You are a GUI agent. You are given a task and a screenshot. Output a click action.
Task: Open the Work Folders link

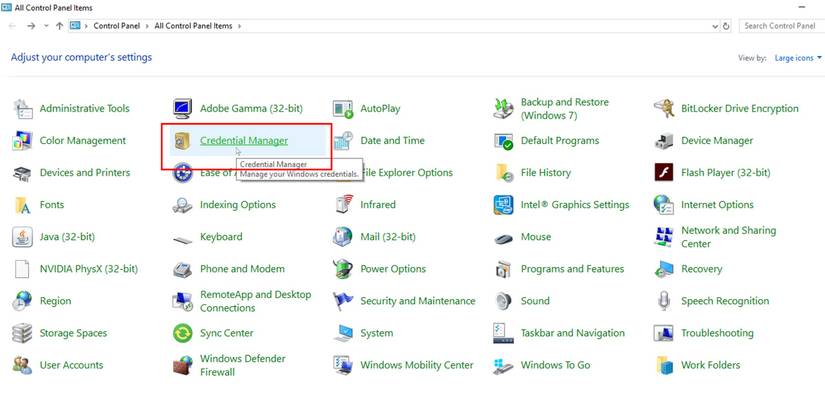point(710,365)
